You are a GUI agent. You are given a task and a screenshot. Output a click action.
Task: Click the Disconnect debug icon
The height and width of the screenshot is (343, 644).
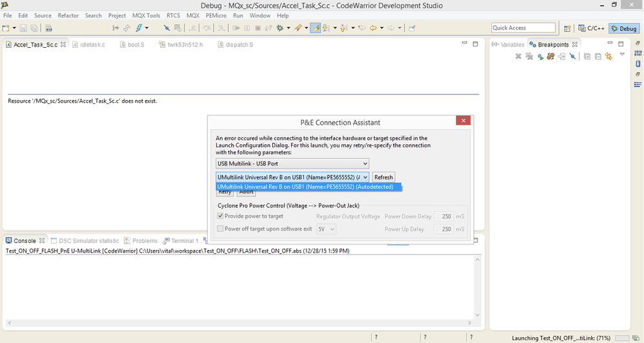[x=268, y=28]
